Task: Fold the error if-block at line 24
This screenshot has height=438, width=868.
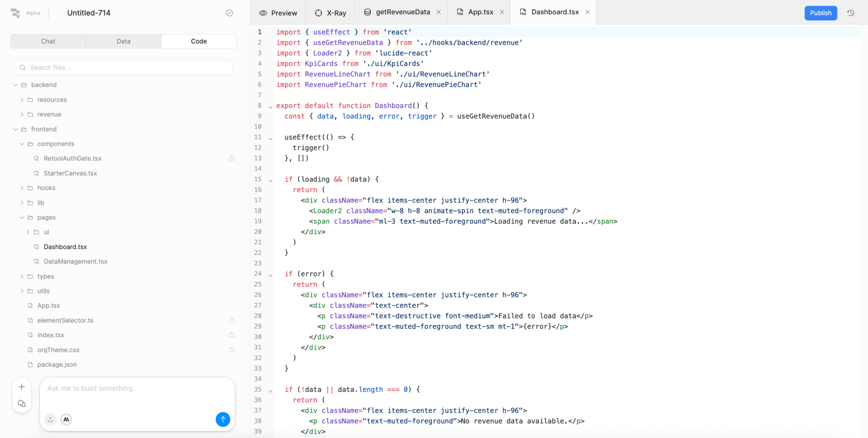Action: click(x=270, y=275)
